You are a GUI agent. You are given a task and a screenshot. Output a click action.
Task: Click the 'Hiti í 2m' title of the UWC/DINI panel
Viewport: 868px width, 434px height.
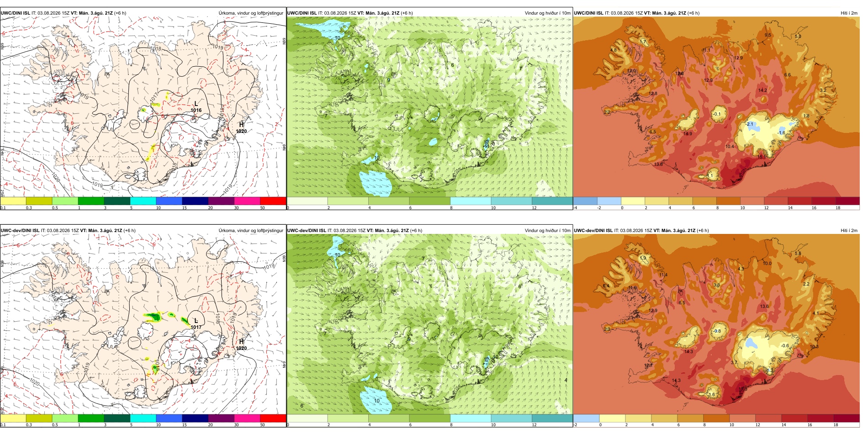849,13
